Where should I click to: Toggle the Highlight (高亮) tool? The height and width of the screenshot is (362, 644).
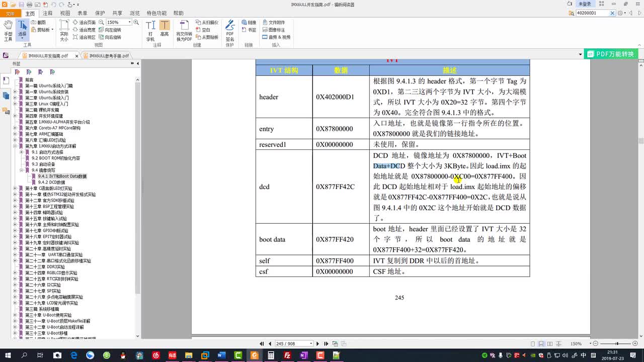[165, 28]
